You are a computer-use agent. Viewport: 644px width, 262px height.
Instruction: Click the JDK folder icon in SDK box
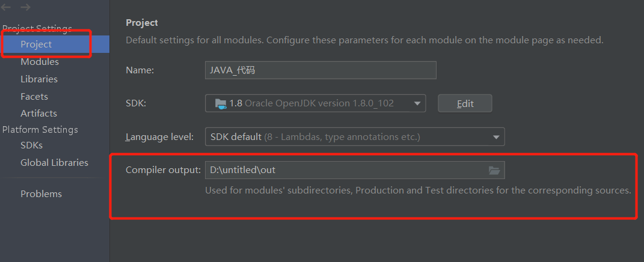click(220, 103)
